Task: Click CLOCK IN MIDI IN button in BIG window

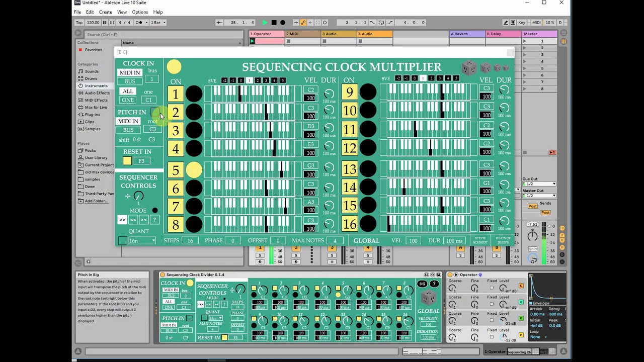Action: (130, 73)
